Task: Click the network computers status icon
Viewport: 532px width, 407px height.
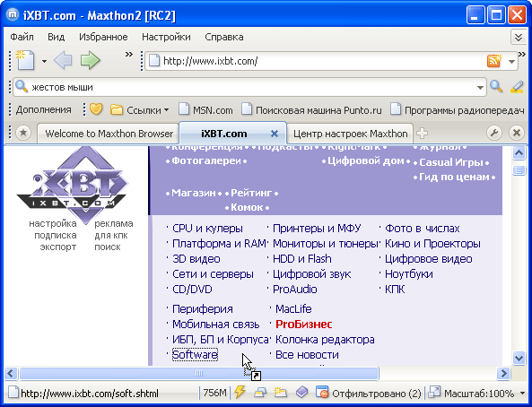Action: [260, 393]
